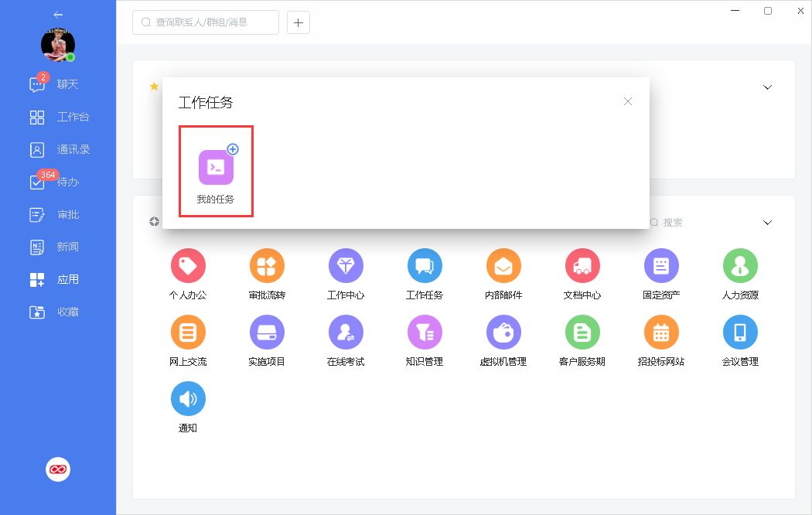The width and height of the screenshot is (812, 515).
Task: Click the back arrow in sidebar
Action: tap(58, 15)
